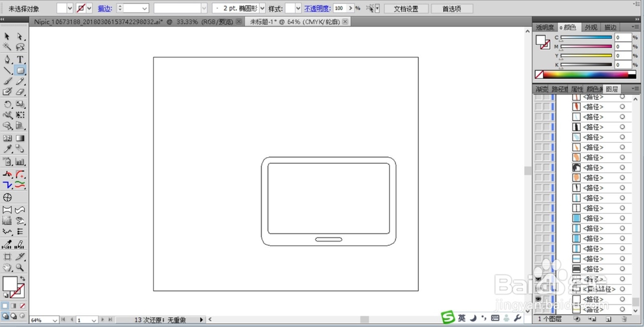Expand the opacity value arrow
This screenshot has width=644, height=327.
coord(350,8)
